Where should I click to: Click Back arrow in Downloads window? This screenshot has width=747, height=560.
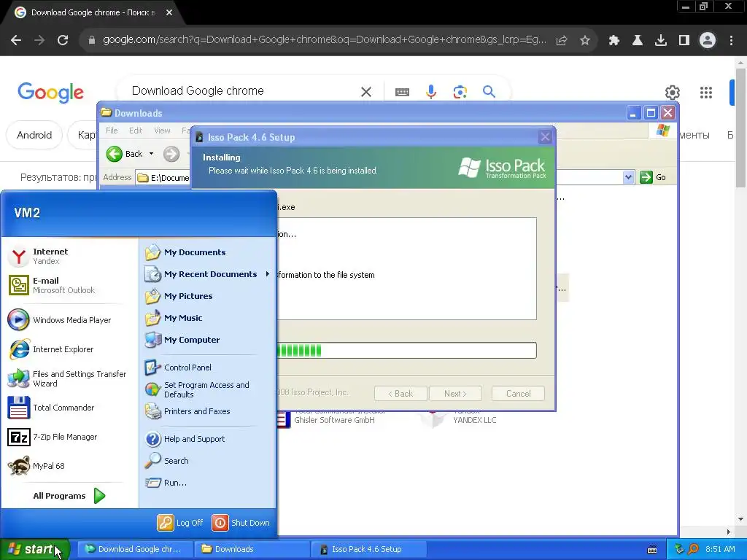pos(124,154)
